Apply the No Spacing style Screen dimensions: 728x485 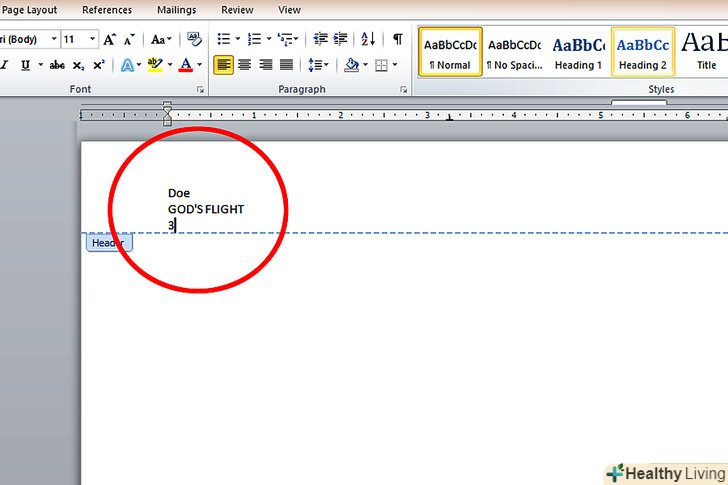(x=514, y=52)
